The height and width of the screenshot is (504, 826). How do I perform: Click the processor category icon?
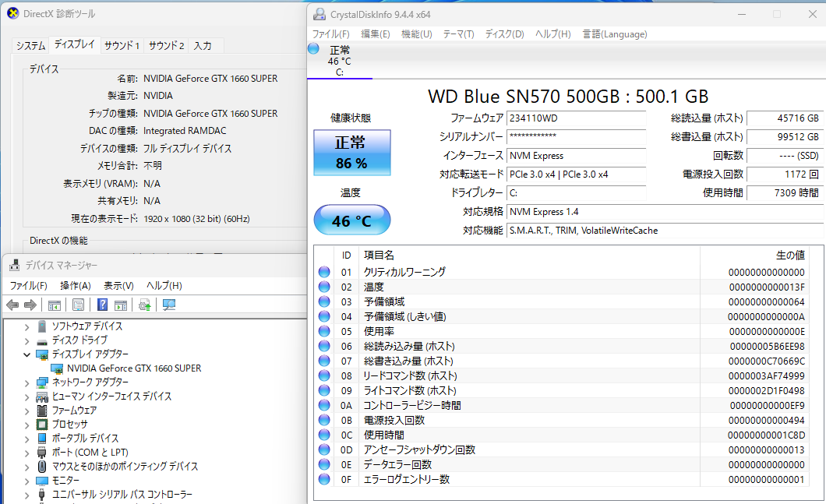[x=42, y=425]
